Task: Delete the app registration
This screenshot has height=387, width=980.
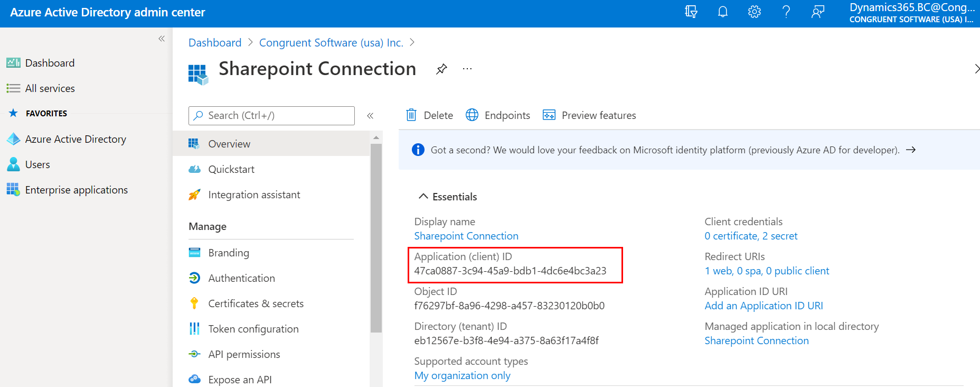Action: [x=429, y=115]
